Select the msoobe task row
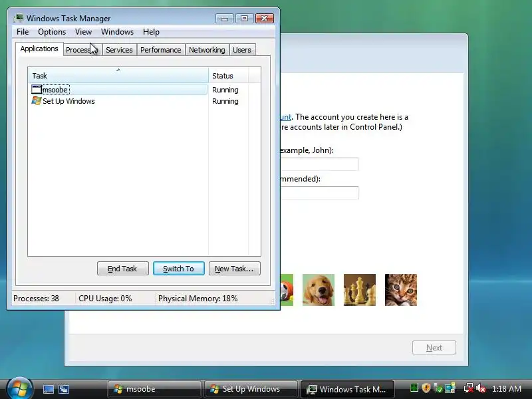This screenshot has width=532, height=399. [118, 90]
